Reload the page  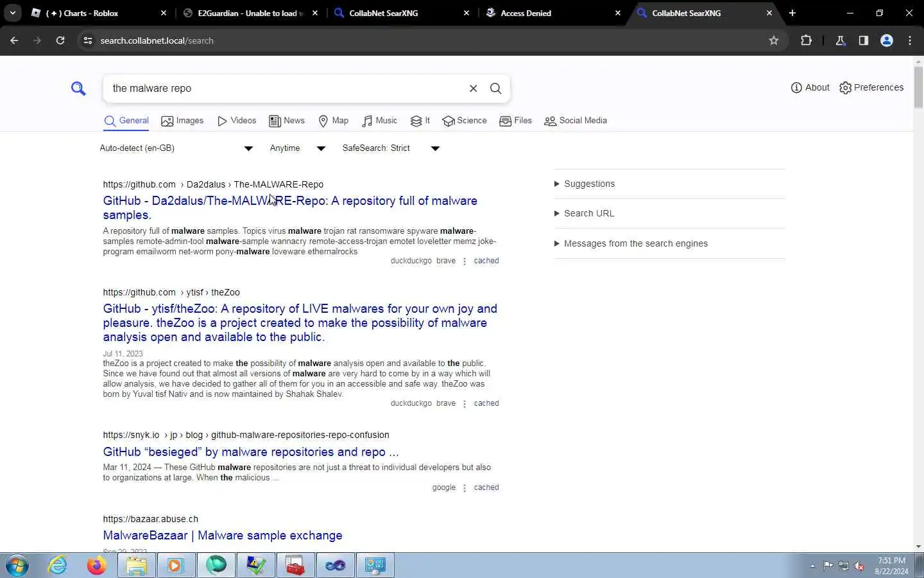60,40
